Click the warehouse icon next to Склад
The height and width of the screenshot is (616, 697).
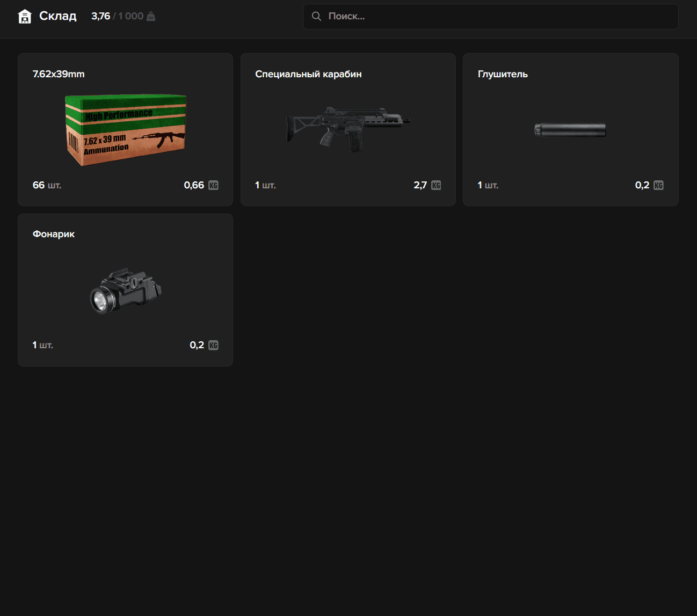coord(25,17)
